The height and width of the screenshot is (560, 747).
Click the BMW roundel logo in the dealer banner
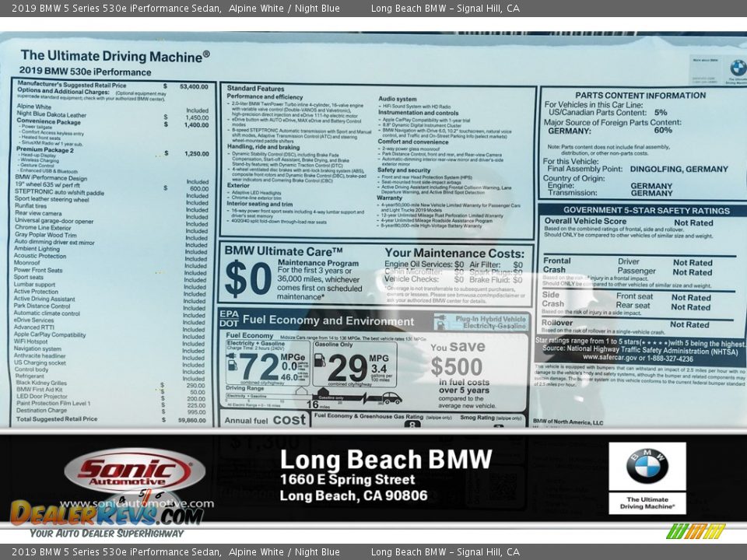(x=647, y=467)
